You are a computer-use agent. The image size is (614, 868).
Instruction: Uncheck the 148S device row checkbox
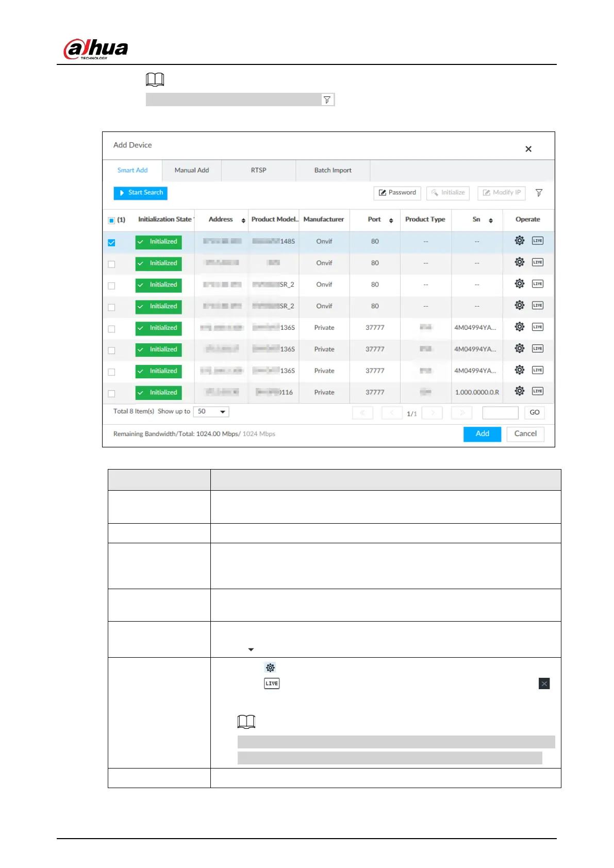(x=111, y=243)
